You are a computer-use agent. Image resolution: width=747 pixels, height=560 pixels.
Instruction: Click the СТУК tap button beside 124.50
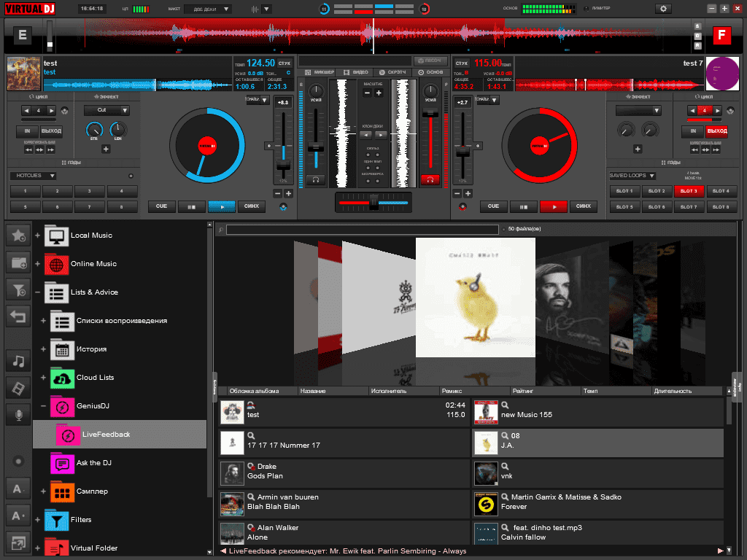coord(285,63)
